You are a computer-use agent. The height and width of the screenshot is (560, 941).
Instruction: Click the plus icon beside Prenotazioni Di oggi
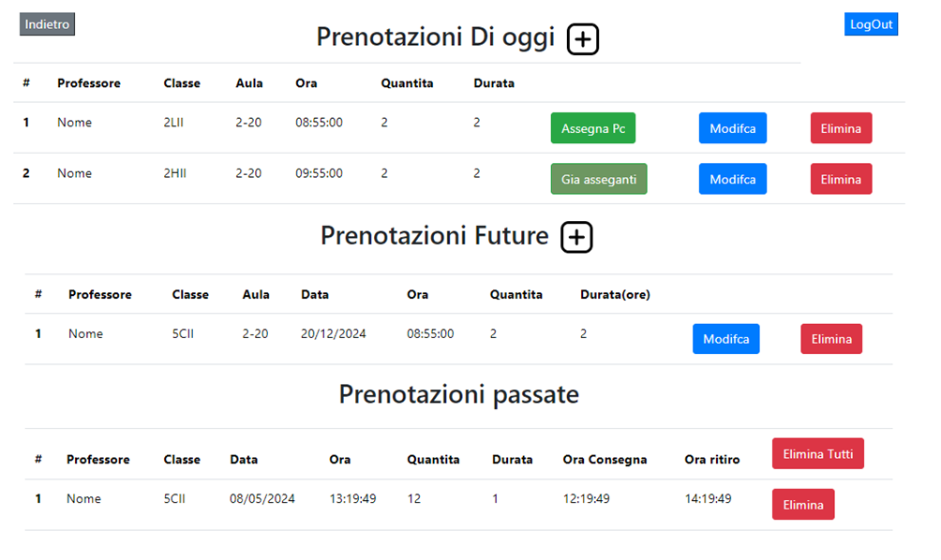click(583, 39)
